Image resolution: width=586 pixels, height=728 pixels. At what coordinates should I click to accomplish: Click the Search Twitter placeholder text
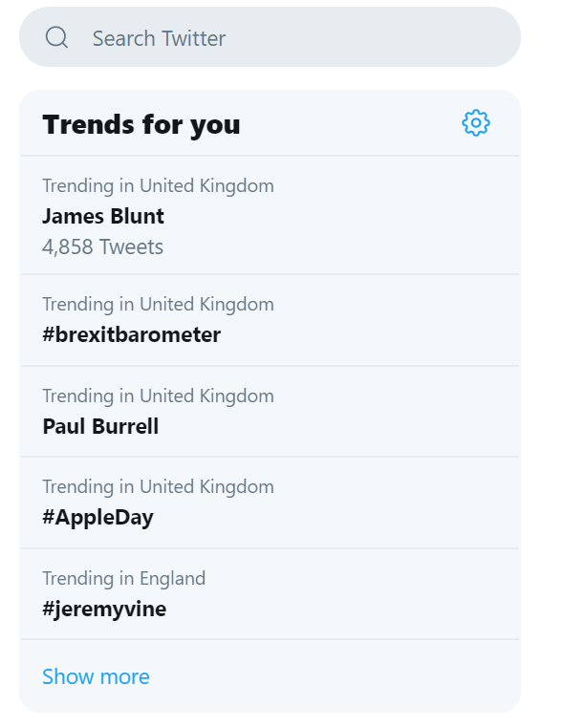tap(159, 38)
